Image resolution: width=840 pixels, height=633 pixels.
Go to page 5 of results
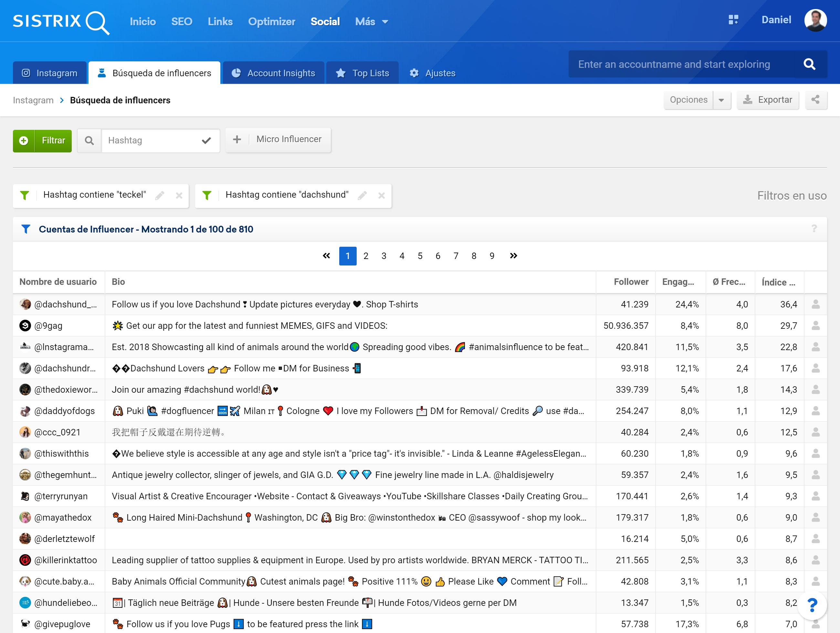click(x=420, y=256)
